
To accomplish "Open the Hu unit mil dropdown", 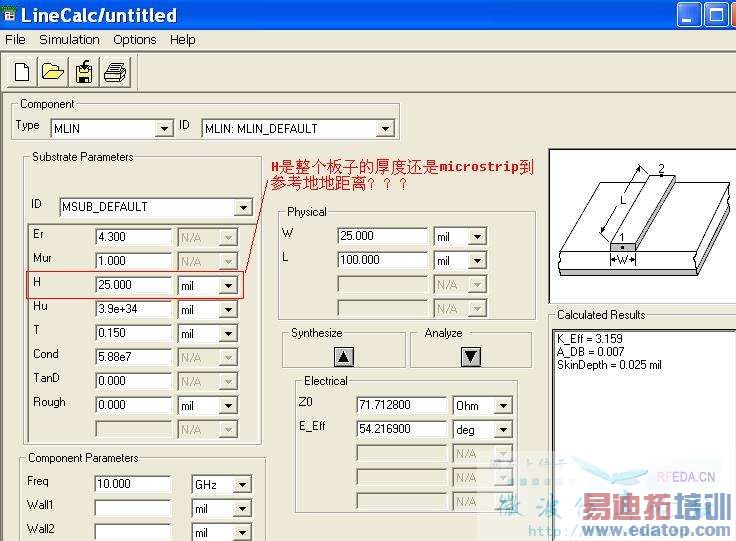I will coord(228,310).
